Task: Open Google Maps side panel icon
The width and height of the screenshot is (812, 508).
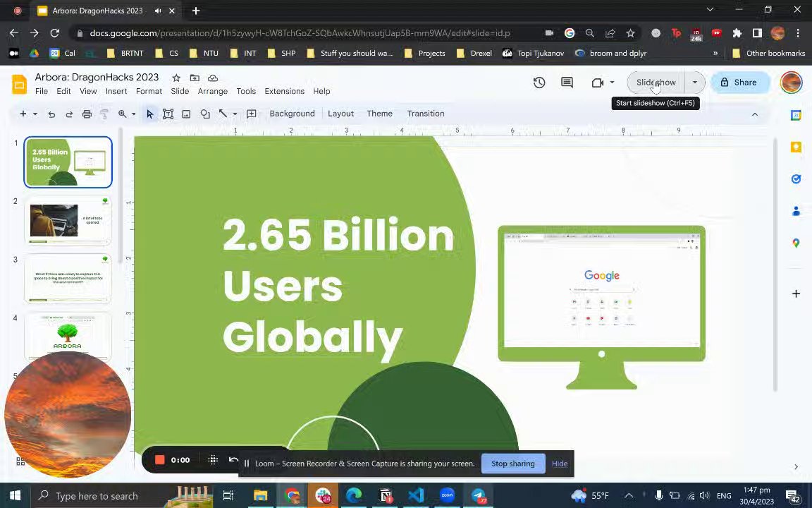Action: pyautogui.click(x=796, y=243)
